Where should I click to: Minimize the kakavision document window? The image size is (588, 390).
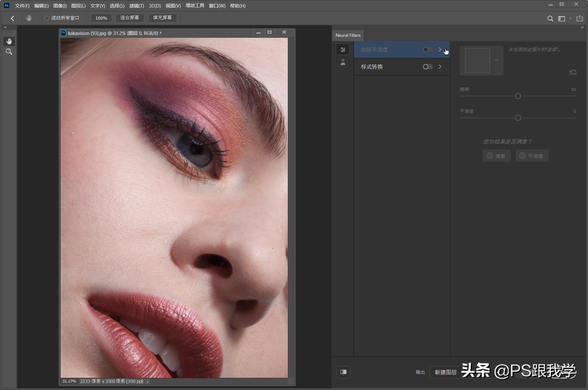click(x=258, y=32)
